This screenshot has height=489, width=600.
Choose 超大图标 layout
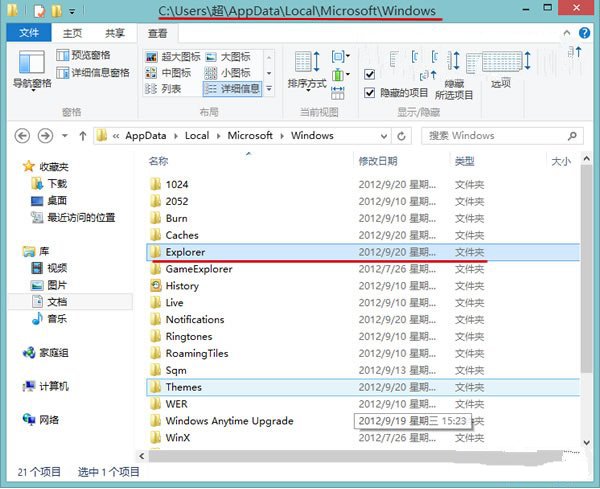(173, 57)
